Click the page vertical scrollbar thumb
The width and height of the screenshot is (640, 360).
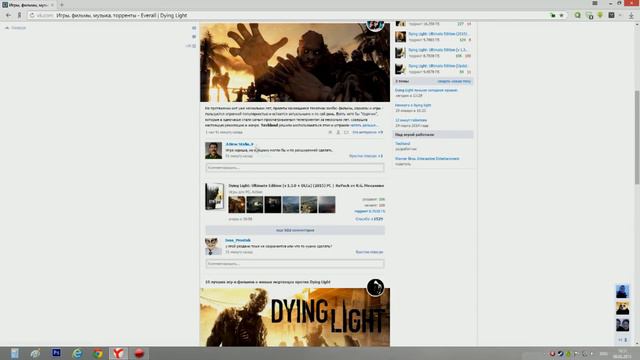point(637,137)
